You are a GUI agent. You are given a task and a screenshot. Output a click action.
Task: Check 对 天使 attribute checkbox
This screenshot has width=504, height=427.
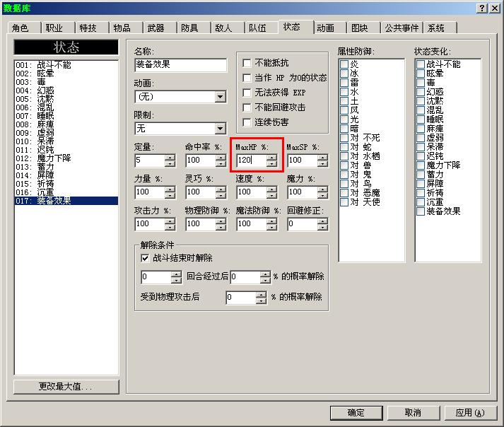[344, 202]
